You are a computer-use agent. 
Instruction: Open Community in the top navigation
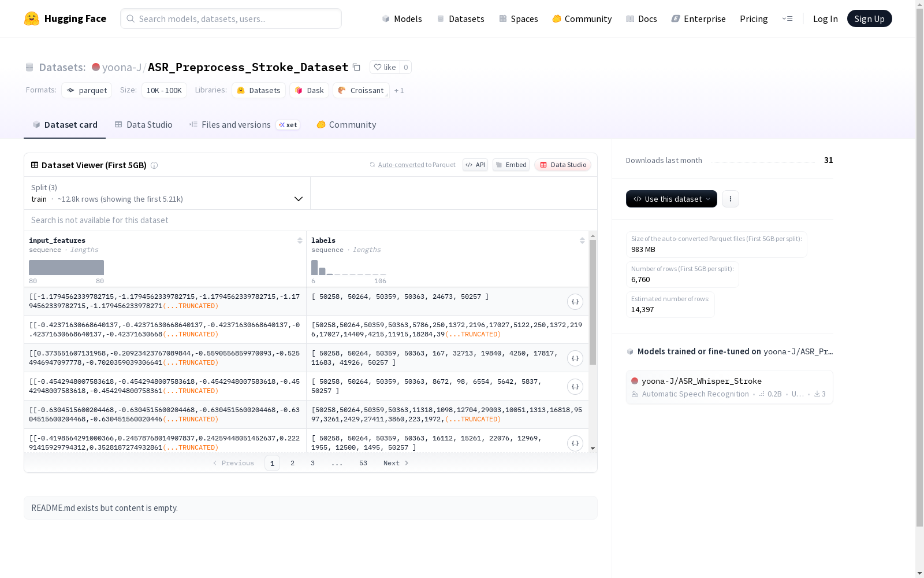pyautogui.click(x=582, y=18)
